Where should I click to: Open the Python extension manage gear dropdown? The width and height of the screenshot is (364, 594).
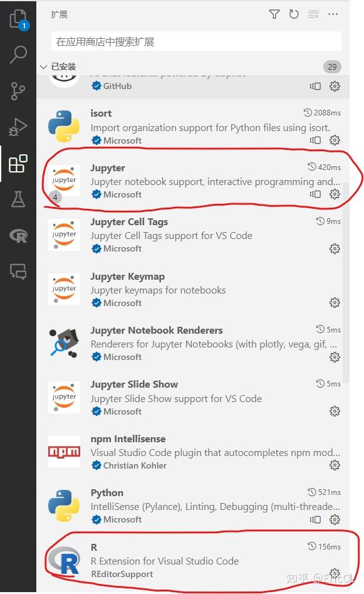pyautogui.click(x=335, y=519)
